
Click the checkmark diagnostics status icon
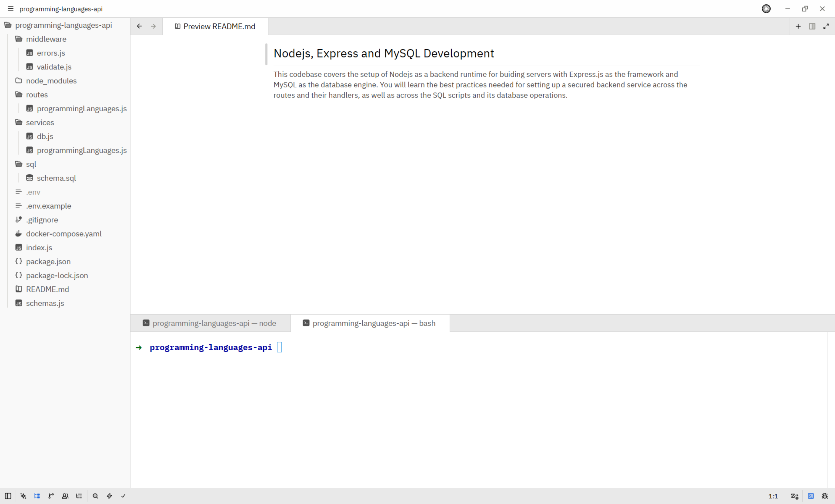click(x=123, y=496)
